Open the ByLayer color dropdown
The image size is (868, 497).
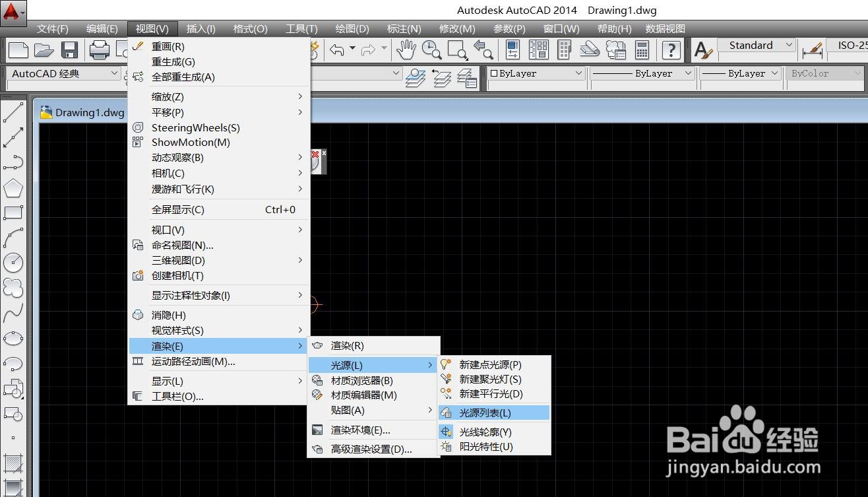[x=537, y=73]
